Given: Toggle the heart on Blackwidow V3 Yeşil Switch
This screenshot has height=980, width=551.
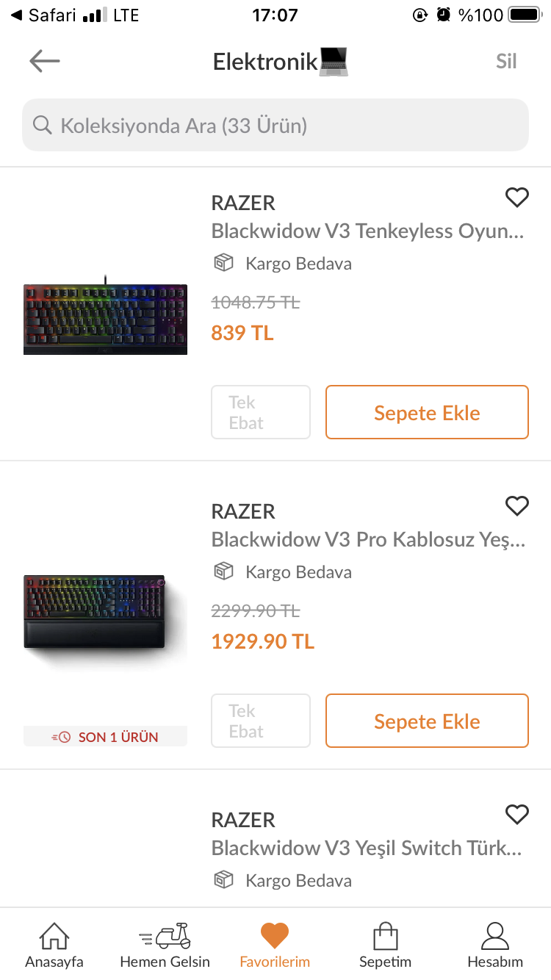Looking at the screenshot, I should [x=517, y=814].
